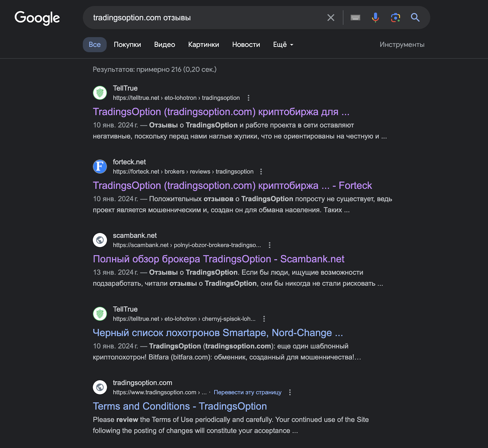Click TellTrue favicon of Черный список result

[100, 314]
